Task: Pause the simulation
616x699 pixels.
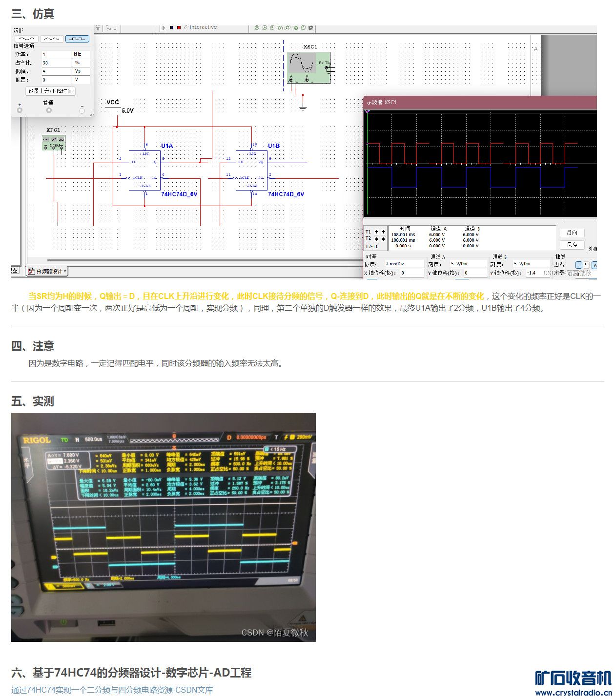Action: (x=171, y=28)
